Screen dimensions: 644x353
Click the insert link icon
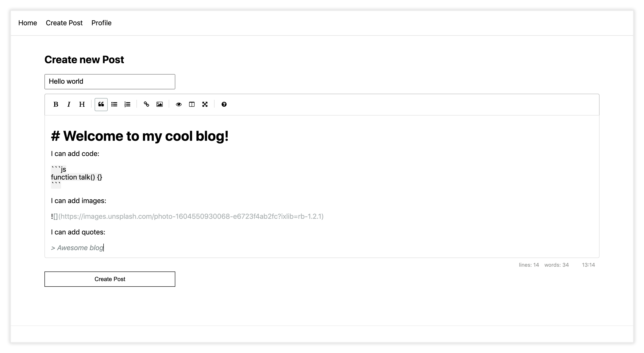click(x=147, y=104)
